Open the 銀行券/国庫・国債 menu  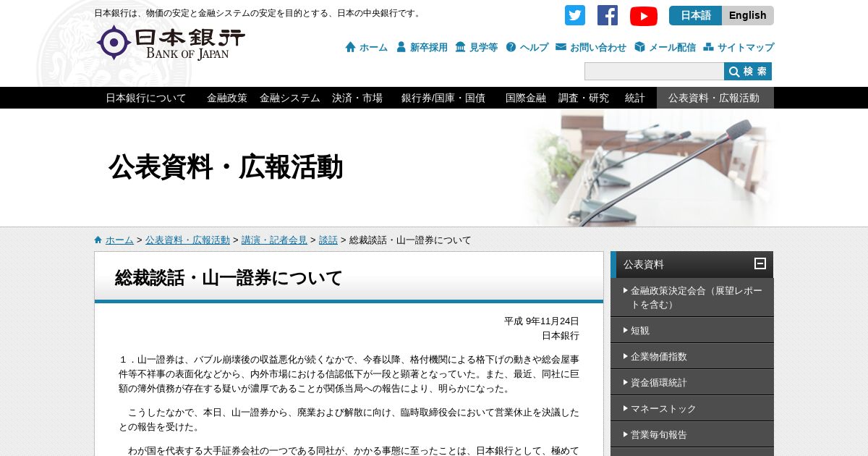tap(443, 98)
